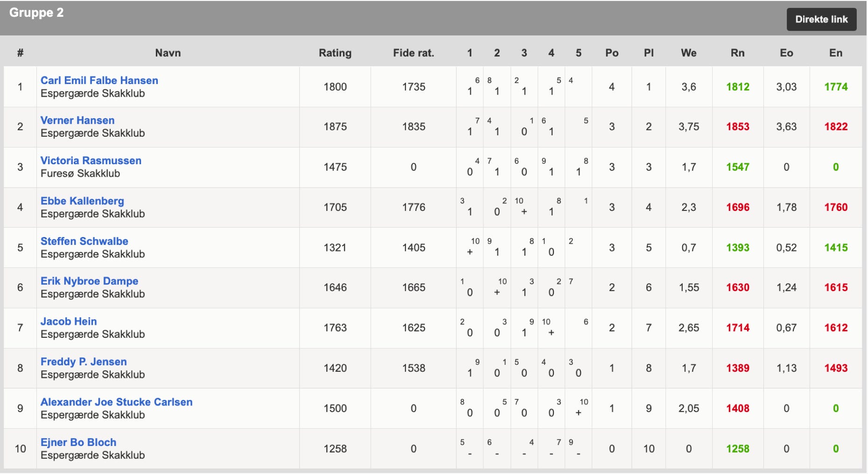Click the Jacob Hein link
This screenshot has height=474, width=868.
click(69, 321)
